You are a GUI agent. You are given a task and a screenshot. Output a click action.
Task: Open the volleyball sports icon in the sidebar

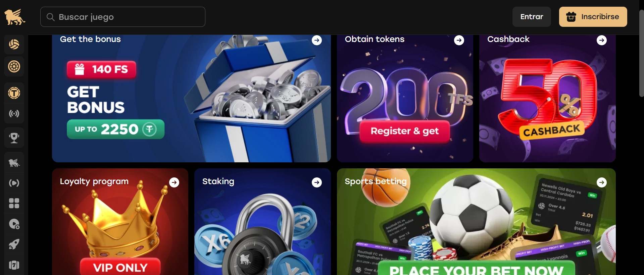click(x=14, y=44)
